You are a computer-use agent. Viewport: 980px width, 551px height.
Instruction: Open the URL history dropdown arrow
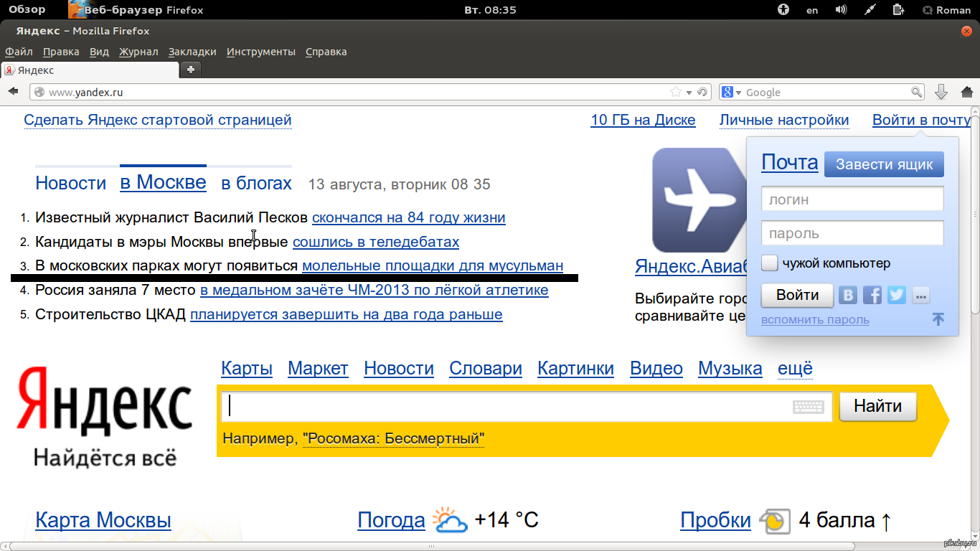689,93
